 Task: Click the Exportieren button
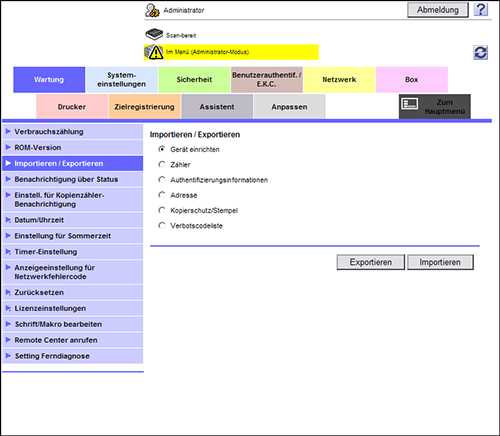pos(371,262)
